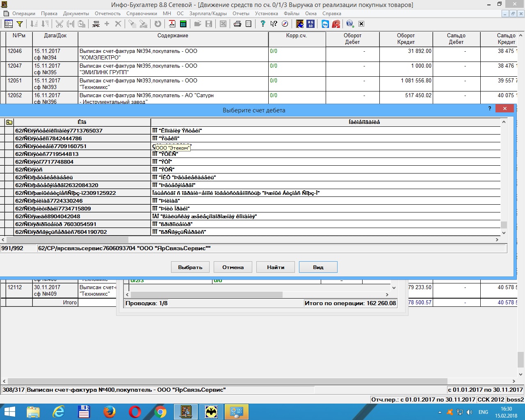Viewport: 525px width, 420px height.
Task: Click the sort ascending arrow toolbar icon
Action: pyautogui.click(x=34, y=24)
